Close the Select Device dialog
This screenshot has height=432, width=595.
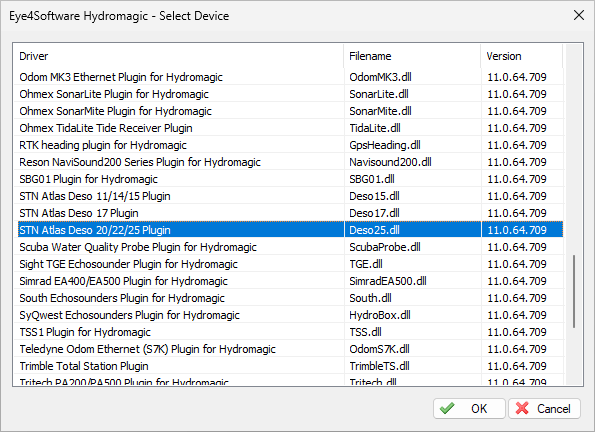(x=579, y=16)
